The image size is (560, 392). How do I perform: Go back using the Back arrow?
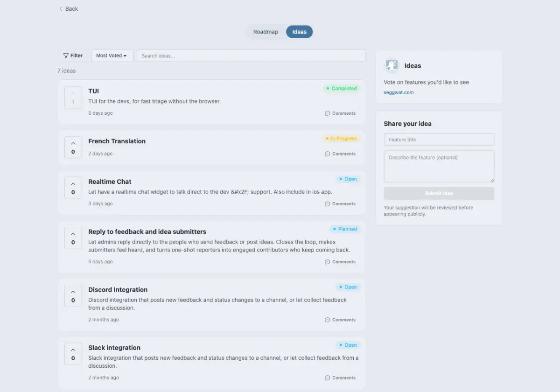(x=68, y=9)
